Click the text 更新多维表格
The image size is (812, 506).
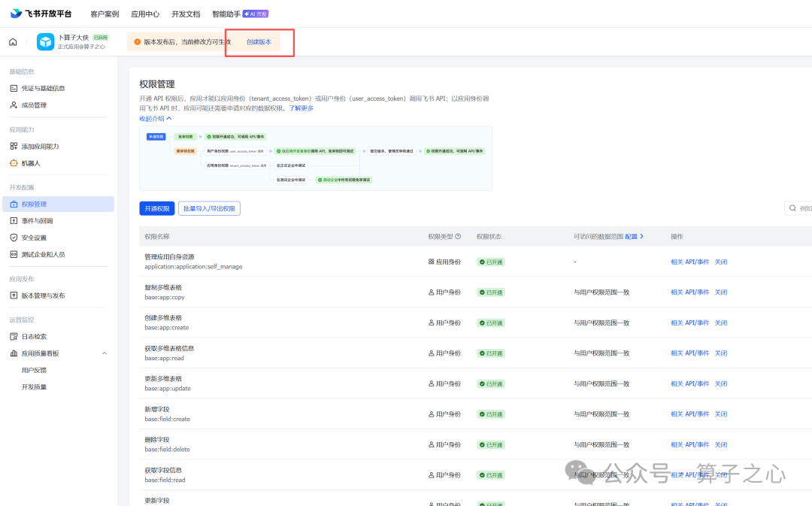pos(163,379)
